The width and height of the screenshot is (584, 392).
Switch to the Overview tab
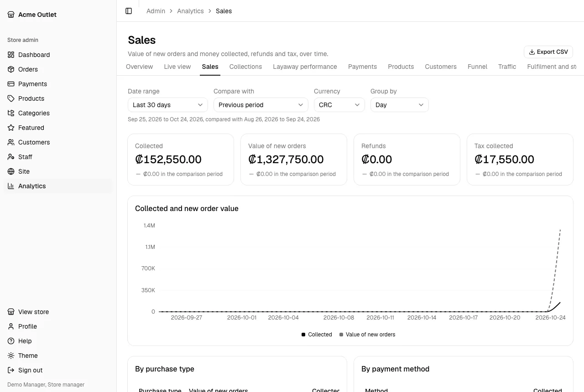click(140, 67)
